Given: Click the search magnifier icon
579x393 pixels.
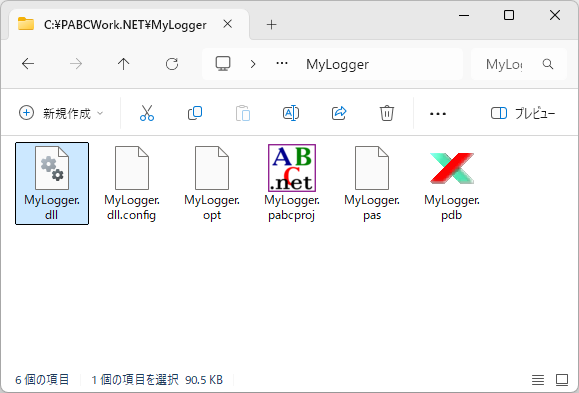Looking at the screenshot, I should point(548,64).
